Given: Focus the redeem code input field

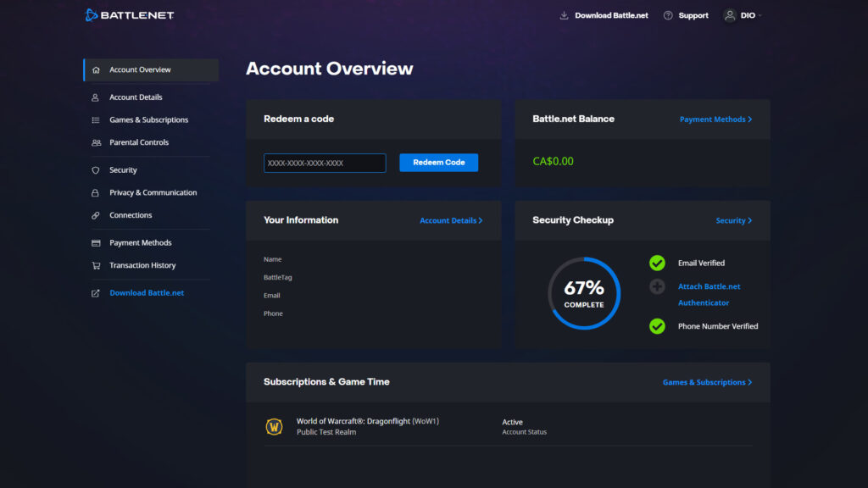Looking at the screenshot, I should pos(325,163).
